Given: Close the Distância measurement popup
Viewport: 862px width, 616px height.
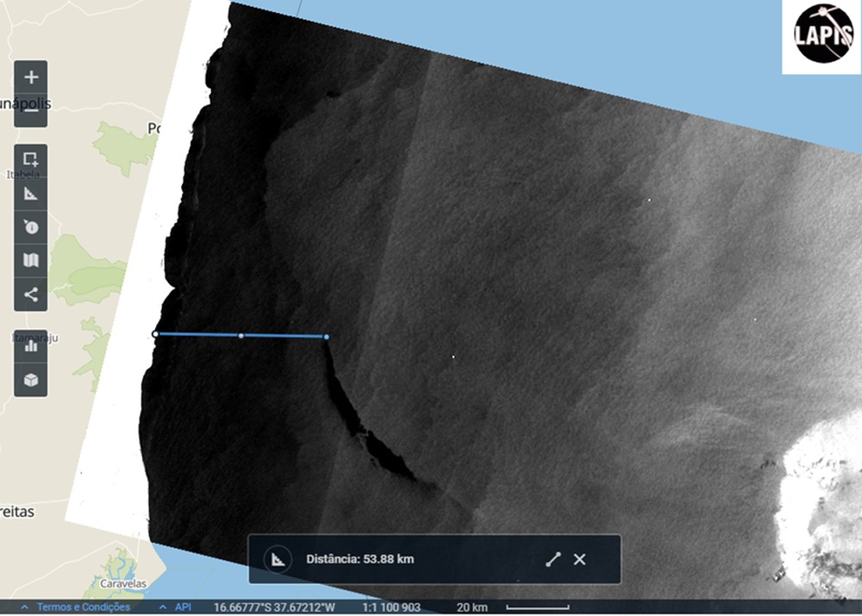Looking at the screenshot, I should (x=578, y=559).
